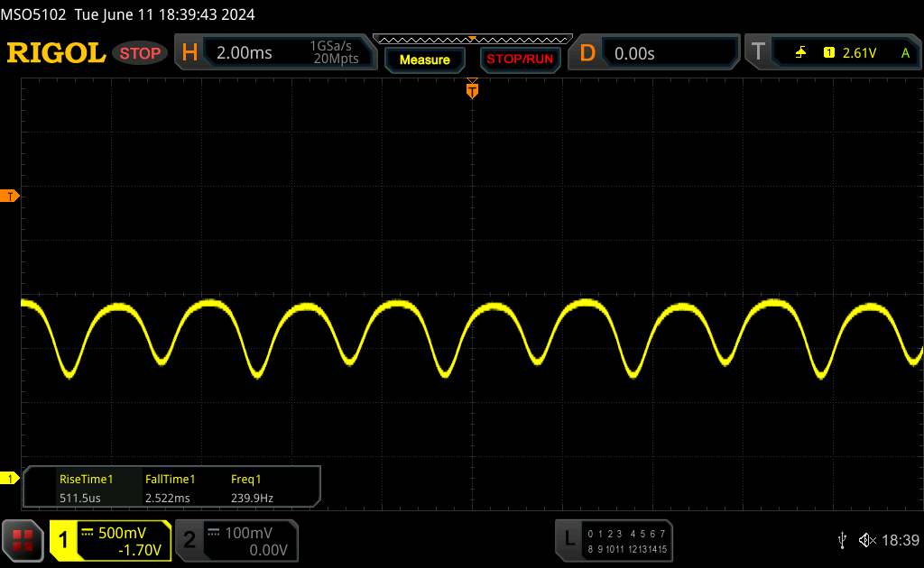Screen dimensions: 924x568
Task: Open the 2.00ms timebase scale setting
Action: [245, 53]
